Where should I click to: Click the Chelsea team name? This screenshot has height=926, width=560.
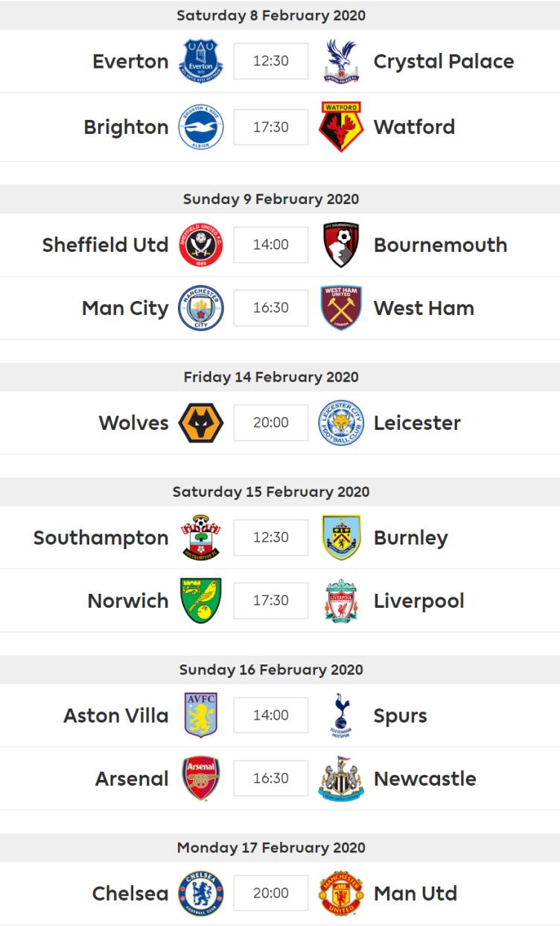click(x=130, y=893)
